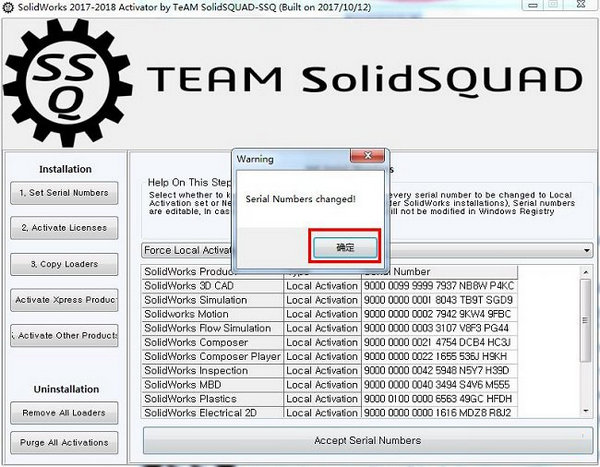Viewport: 600px width, 467px height.
Task: Select the SolidWorks Inspection row
Action: tap(329, 371)
